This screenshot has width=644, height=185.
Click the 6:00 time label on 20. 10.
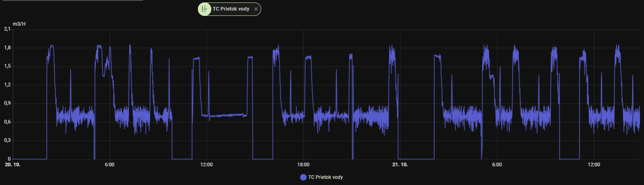(109, 165)
